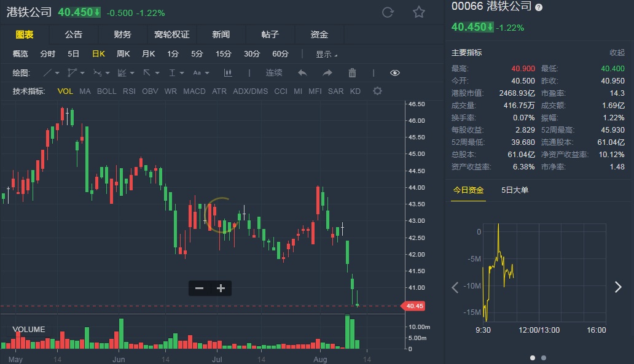
Task: Expand Aa text tool dropdown arrow
Action: 206,73
